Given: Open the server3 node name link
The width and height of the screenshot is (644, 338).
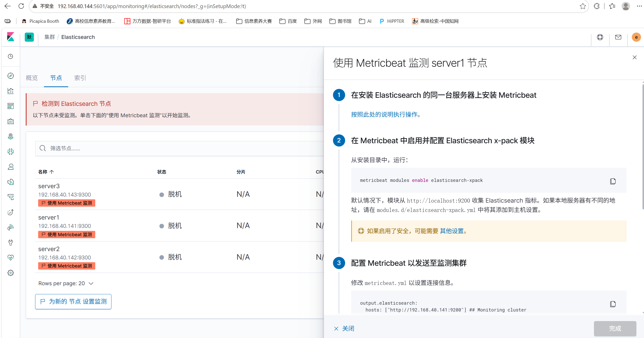Looking at the screenshot, I should click(49, 186).
